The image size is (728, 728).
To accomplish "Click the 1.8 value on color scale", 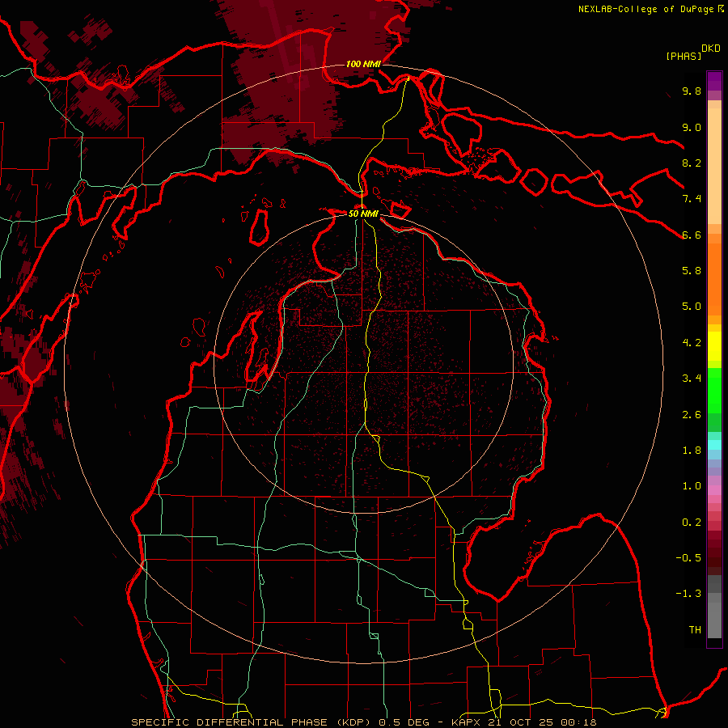I will pos(692,451).
